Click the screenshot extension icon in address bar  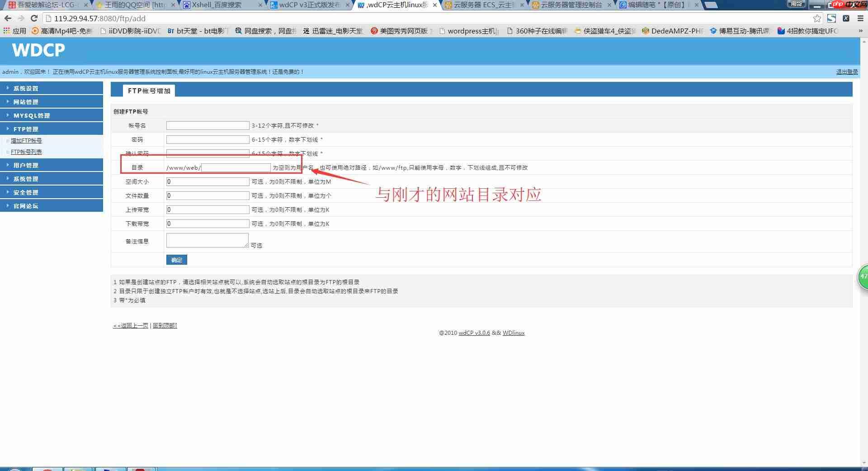[x=832, y=19]
